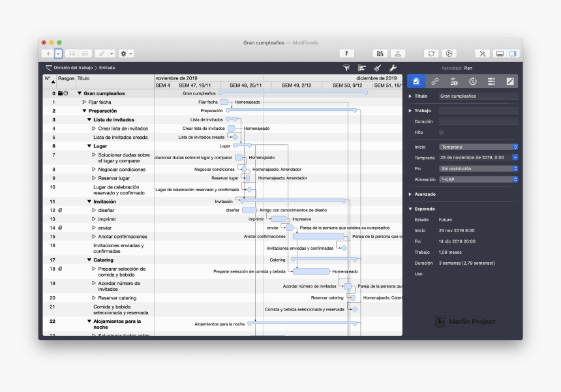Select the list fields inspector tab
This screenshot has width=561, height=392.
[491, 82]
